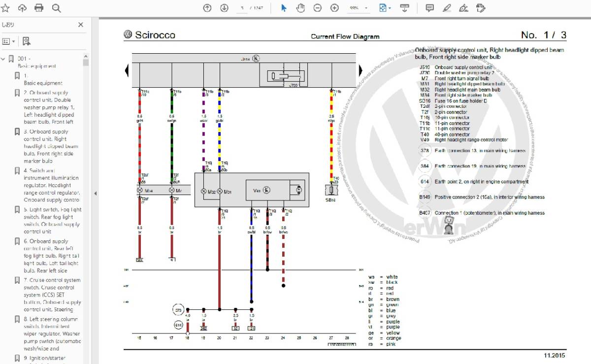Print the document using the printer icon

(39, 8)
